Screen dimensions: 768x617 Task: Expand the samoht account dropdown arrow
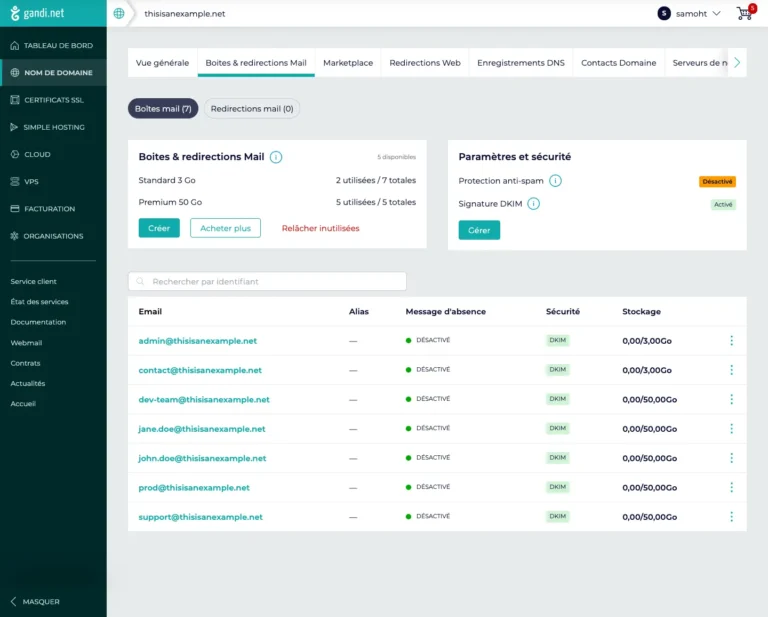coord(716,14)
